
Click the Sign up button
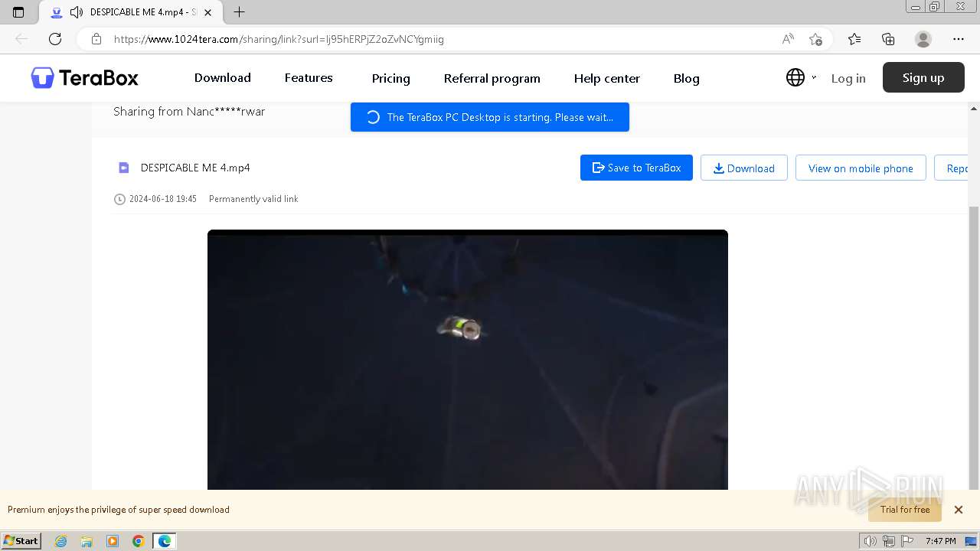[923, 77]
